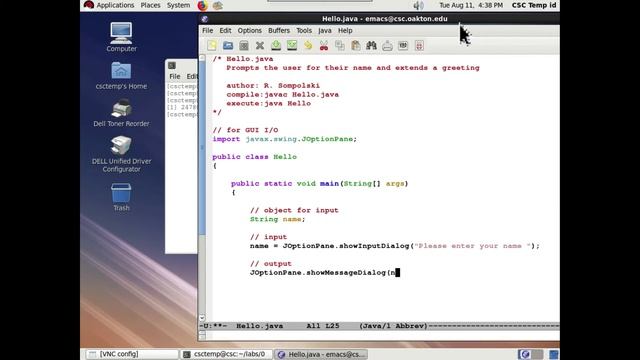Open the Tools menu

click(304, 31)
